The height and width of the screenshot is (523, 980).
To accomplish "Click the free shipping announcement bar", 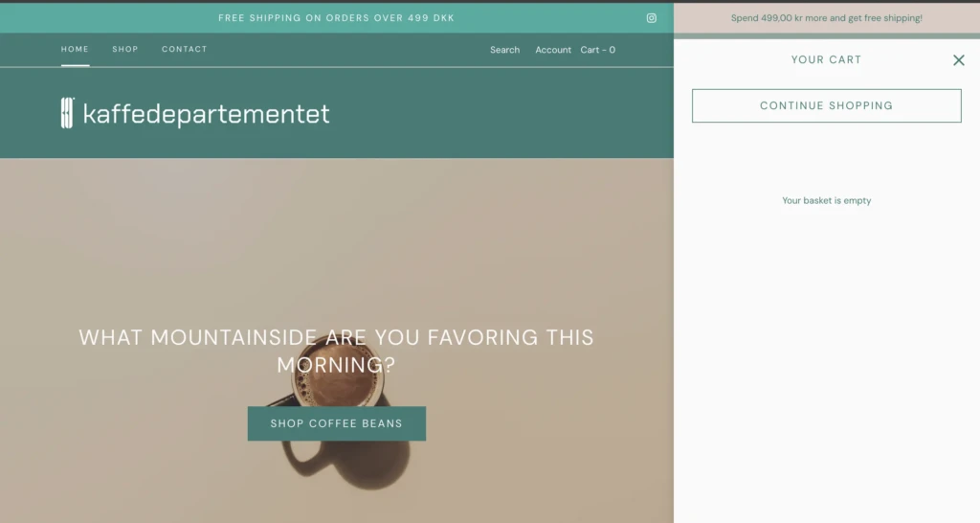I will pyautogui.click(x=336, y=18).
